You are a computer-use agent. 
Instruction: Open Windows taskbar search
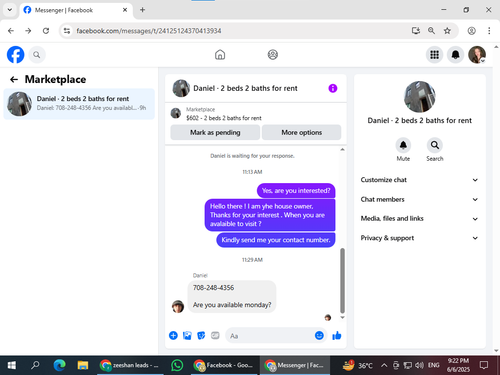[35, 365]
